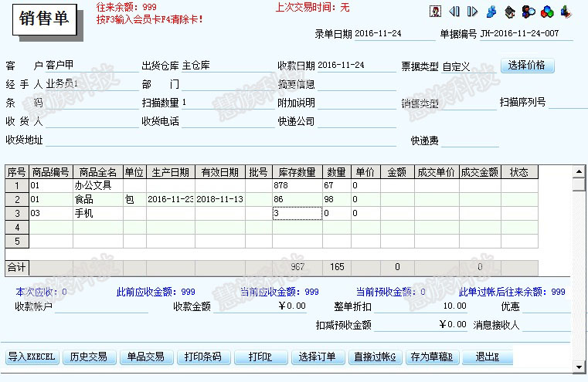Viewport: 588px width, 382px height.
Task: Open the 销售类型 field
Action: coord(469,103)
